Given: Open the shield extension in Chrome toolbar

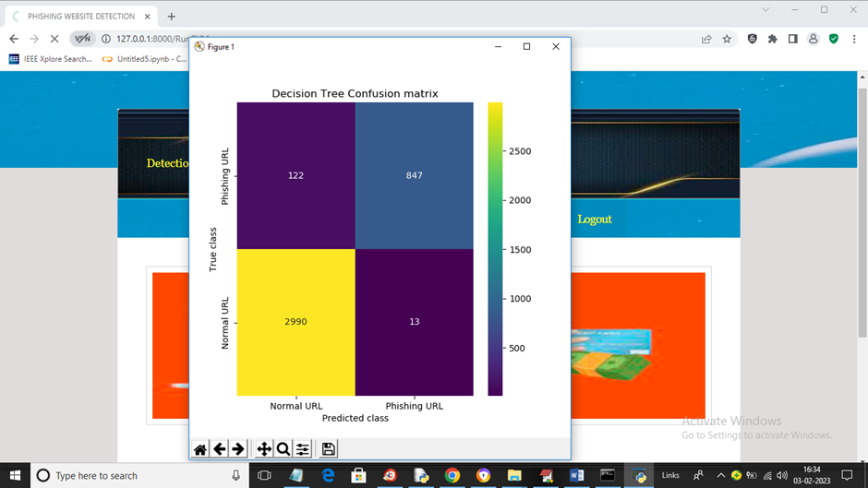Looking at the screenshot, I should click(753, 39).
